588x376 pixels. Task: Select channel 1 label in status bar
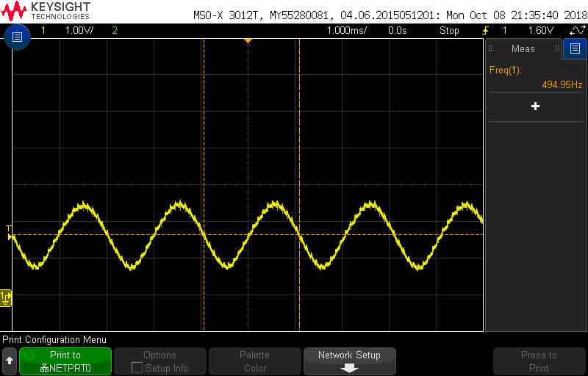coord(43,30)
